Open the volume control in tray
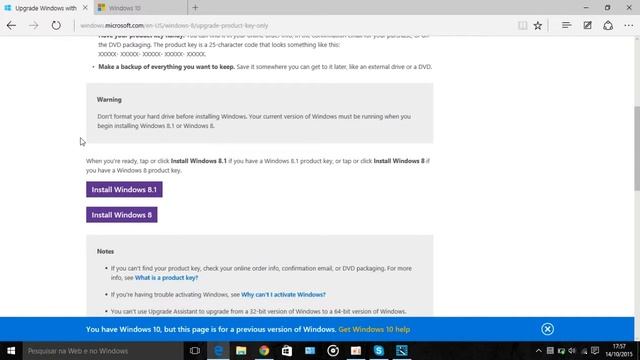The width and height of the screenshot is (640, 360). (x=572, y=351)
